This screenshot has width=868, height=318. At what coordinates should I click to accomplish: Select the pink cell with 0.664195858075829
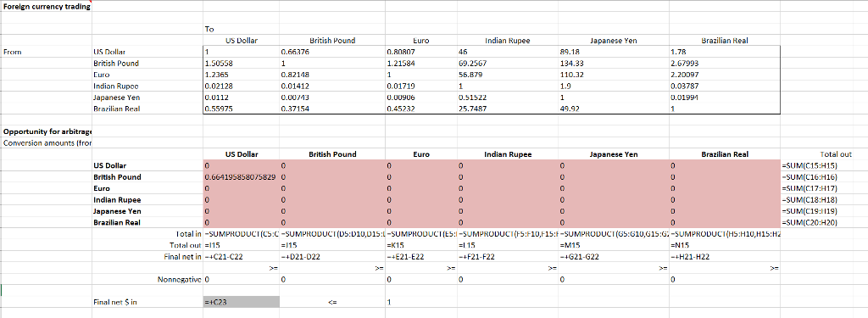241,176
